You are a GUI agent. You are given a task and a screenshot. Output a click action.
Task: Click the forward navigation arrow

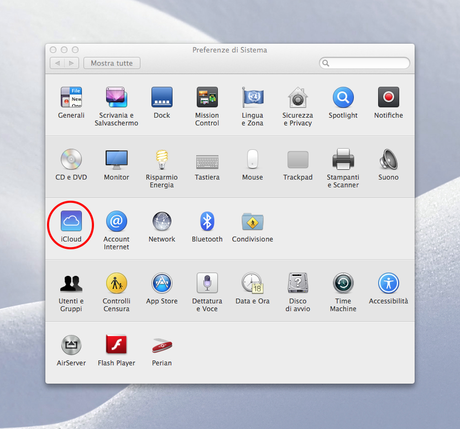point(71,63)
